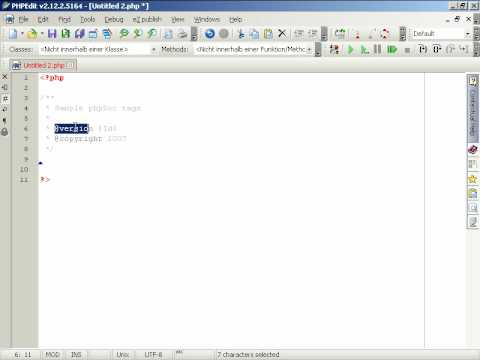Screen dimensions: 480x360
Task: Click the Print Preview icon
Action: 169,34
